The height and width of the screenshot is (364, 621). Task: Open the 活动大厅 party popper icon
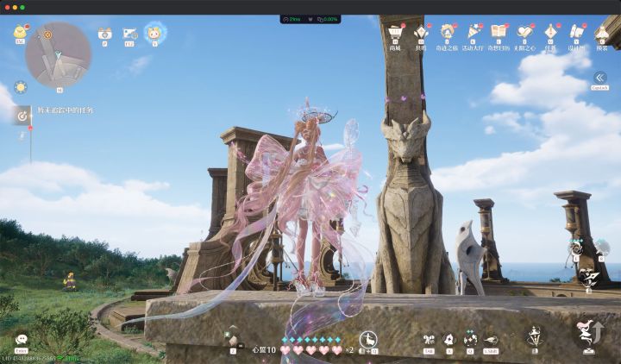(473, 32)
